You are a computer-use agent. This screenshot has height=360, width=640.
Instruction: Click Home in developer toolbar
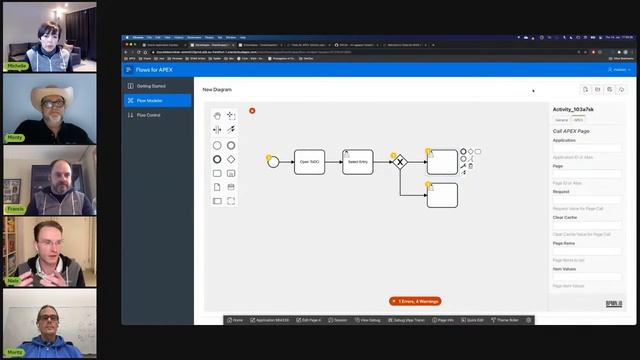235,320
